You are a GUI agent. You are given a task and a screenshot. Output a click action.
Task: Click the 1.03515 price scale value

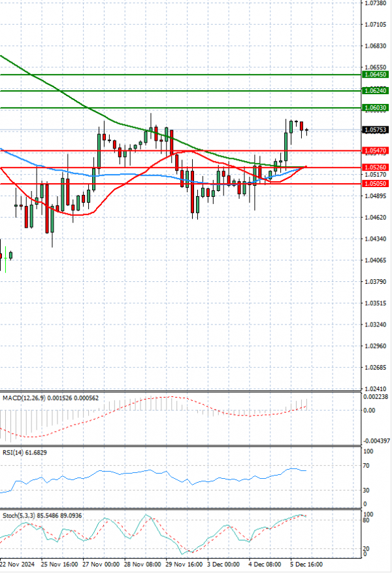pyautogui.click(x=376, y=304)
